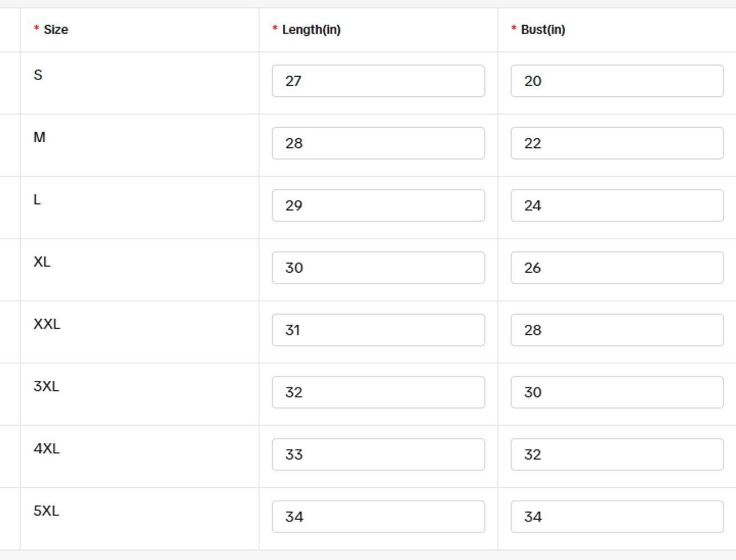Edit the Length value for 3XL

[x=378, y=391]
